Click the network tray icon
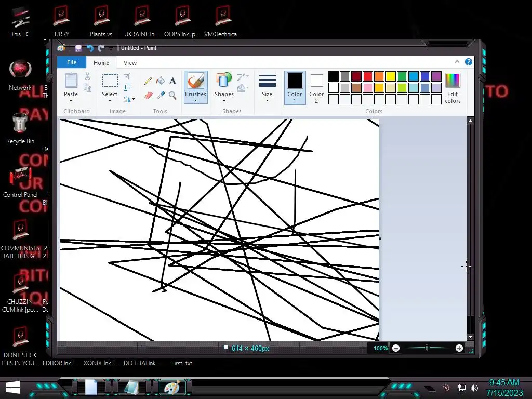The image size is (532, 399). pos(461,388)
